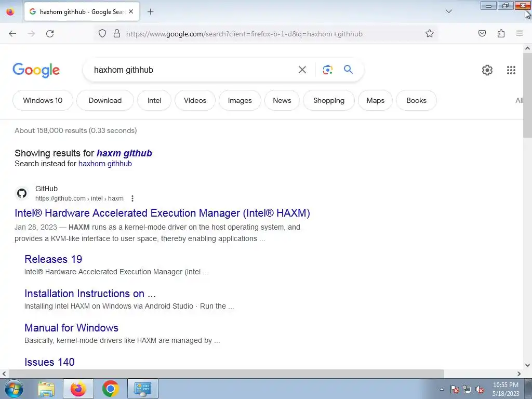This screenshot has height=399, width=532.
Task: Close the haxhom githhub tab
Action: pyautogui.click(x=131, y=11)
